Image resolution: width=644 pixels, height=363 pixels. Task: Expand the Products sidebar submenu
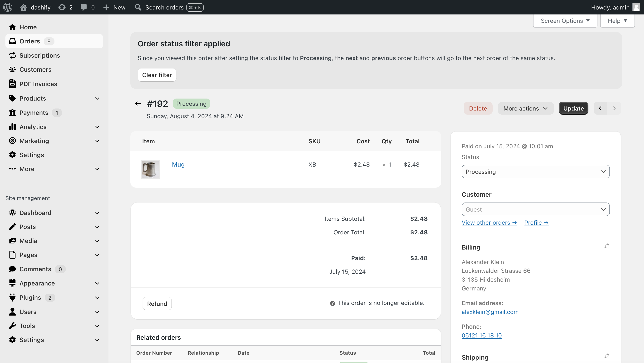coord(97,99)
